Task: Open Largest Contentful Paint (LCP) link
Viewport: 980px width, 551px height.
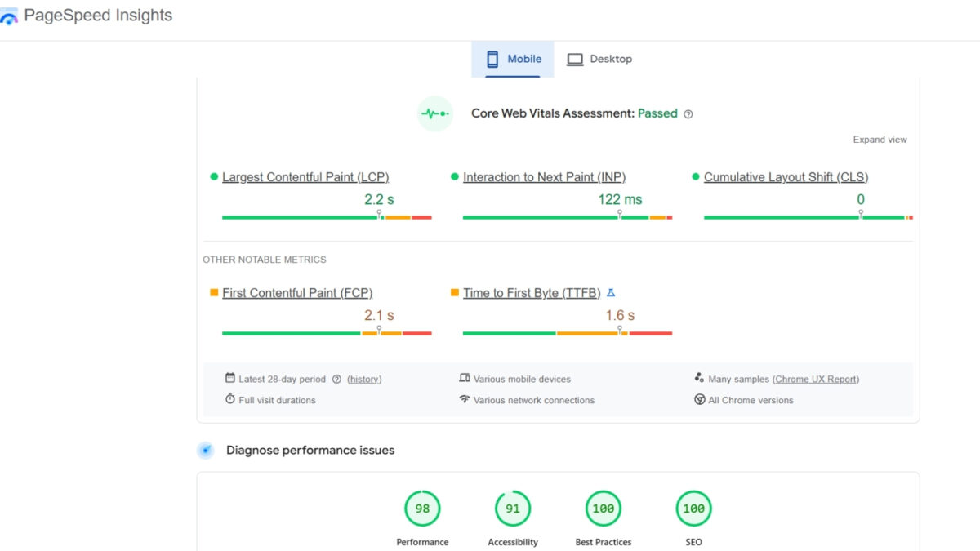Action: pyautogui.click(x=305, y=177)
